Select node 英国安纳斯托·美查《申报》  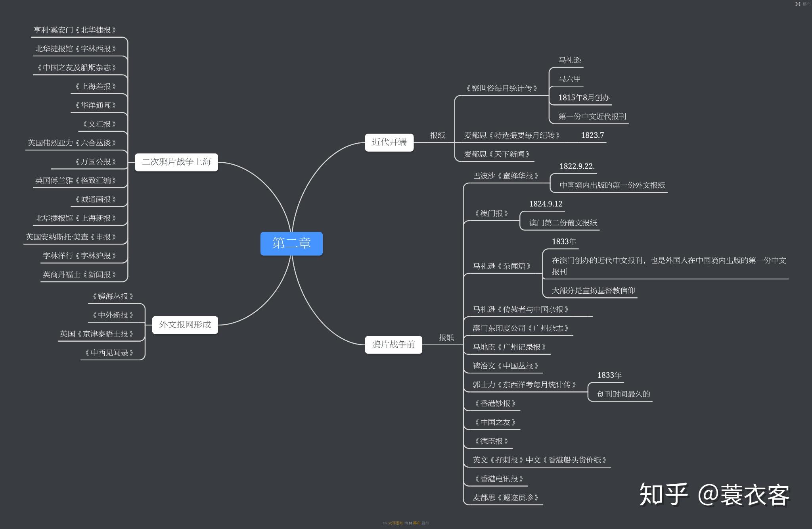[72, 237]
